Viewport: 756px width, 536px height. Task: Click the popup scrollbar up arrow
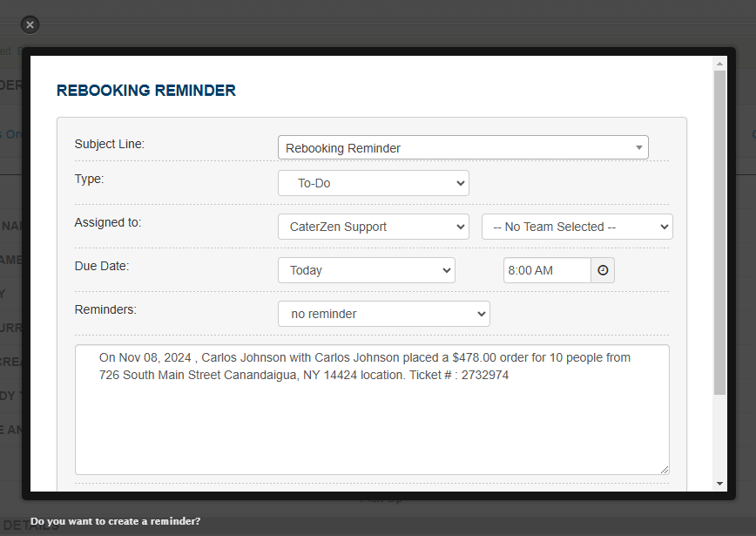(719, 64)
